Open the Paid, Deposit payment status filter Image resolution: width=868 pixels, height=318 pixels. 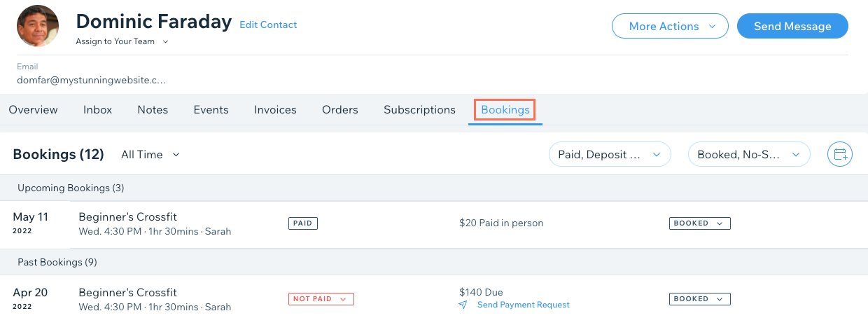tap(610, 154)
